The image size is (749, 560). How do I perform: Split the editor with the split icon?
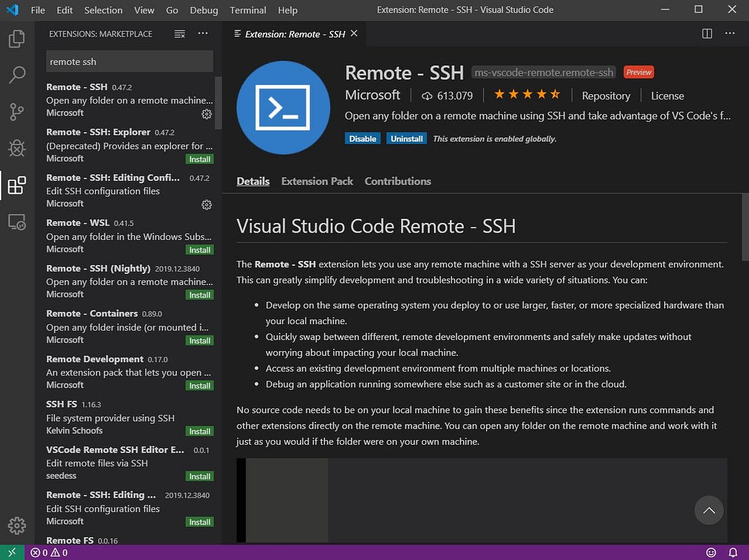click(x=706, y=33)
